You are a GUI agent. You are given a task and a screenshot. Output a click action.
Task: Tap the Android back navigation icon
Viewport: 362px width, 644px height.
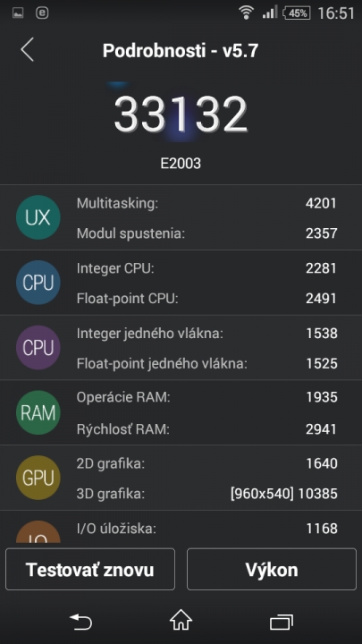(80, 622)
